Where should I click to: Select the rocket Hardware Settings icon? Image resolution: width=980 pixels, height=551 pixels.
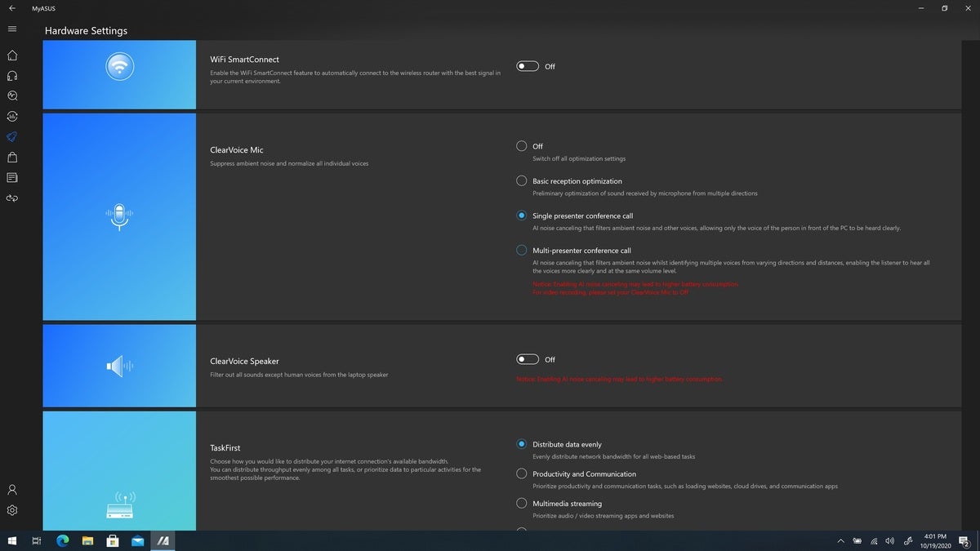pos(12,136)
